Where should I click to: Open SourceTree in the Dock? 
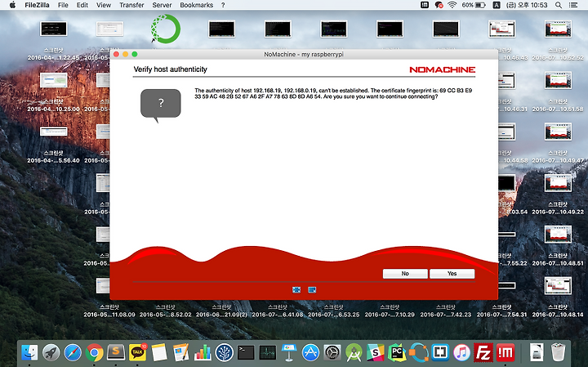point(225,352)
